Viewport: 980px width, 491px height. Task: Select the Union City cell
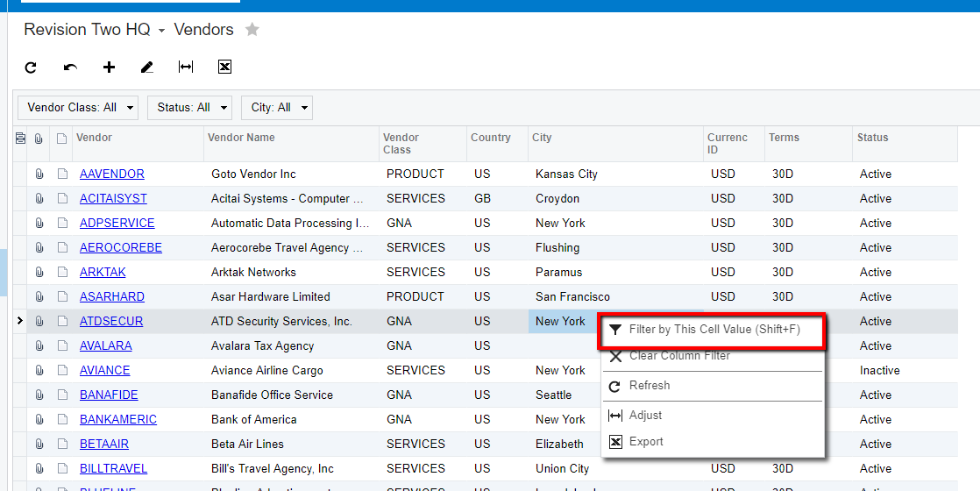tap(616, 468)
